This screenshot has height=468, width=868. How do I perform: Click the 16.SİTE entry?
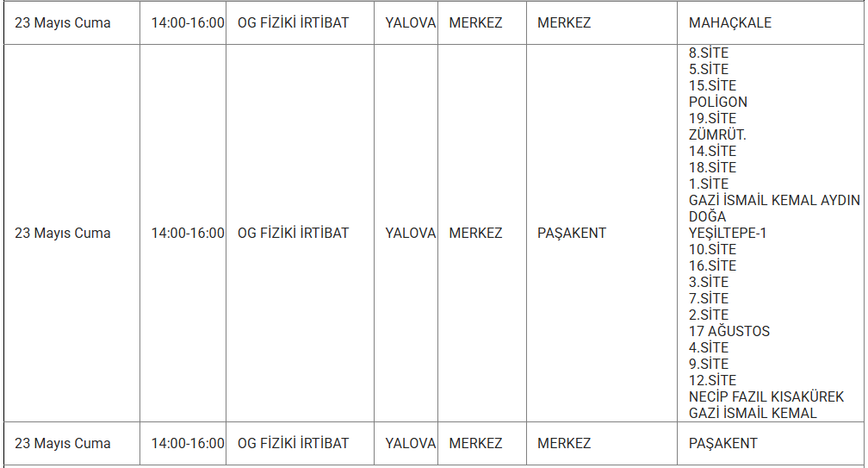pyautogui.click(x=712, y=265)
